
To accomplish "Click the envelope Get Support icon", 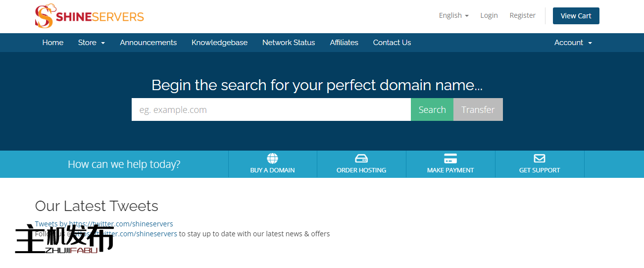I will [539, 159].
